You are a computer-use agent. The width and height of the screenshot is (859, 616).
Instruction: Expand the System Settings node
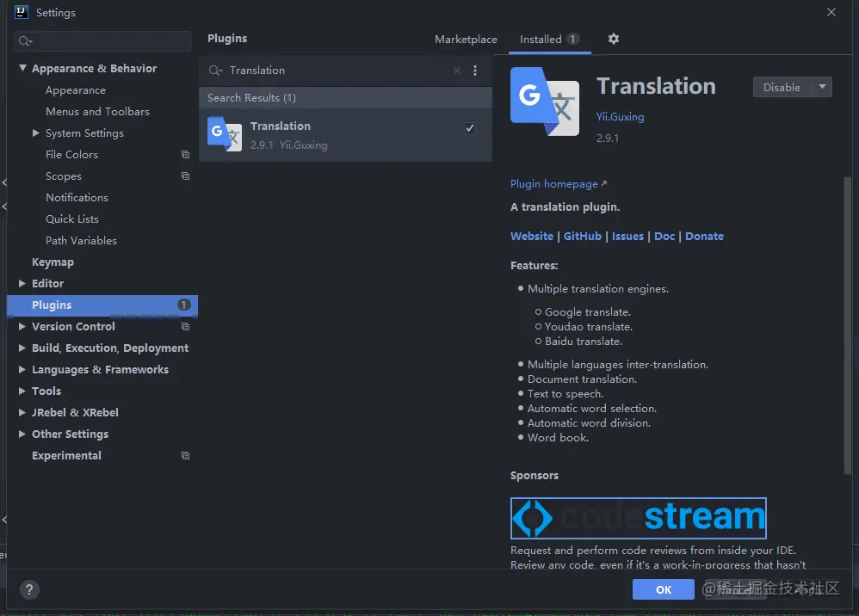click(x=35, y=132)
